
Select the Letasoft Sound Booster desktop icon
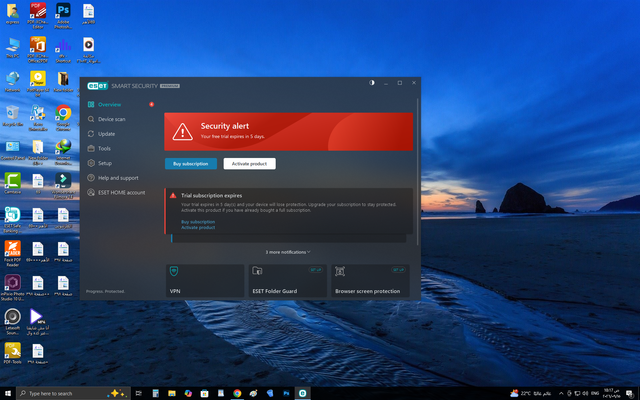pos(13,322)
